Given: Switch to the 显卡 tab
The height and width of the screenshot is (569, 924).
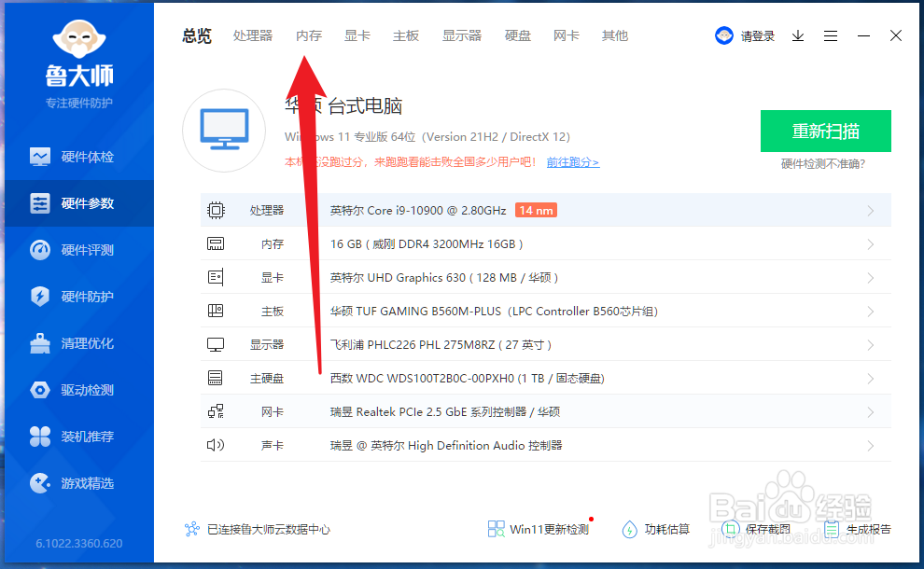Looking at the screenshot, I should 357,36.
